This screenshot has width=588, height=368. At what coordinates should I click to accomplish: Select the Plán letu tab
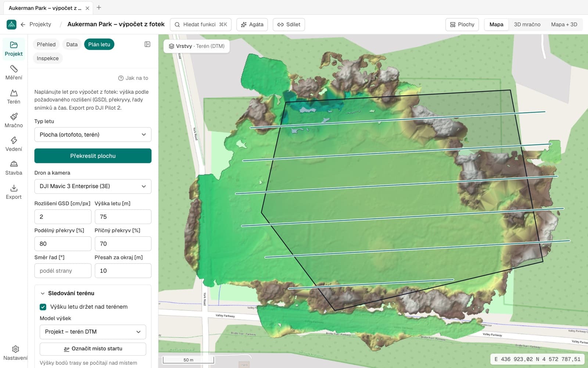[x=99, y=45]
